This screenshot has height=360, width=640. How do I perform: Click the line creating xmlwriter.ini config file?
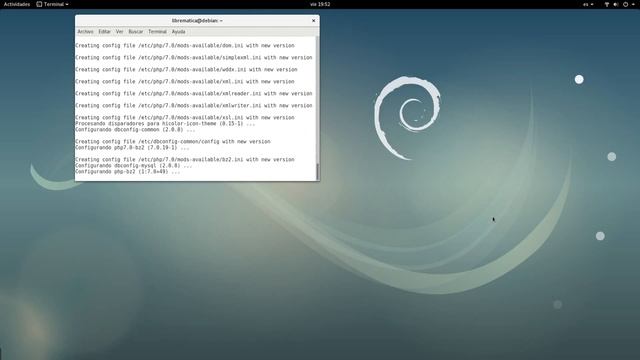[x=193, y=106]
